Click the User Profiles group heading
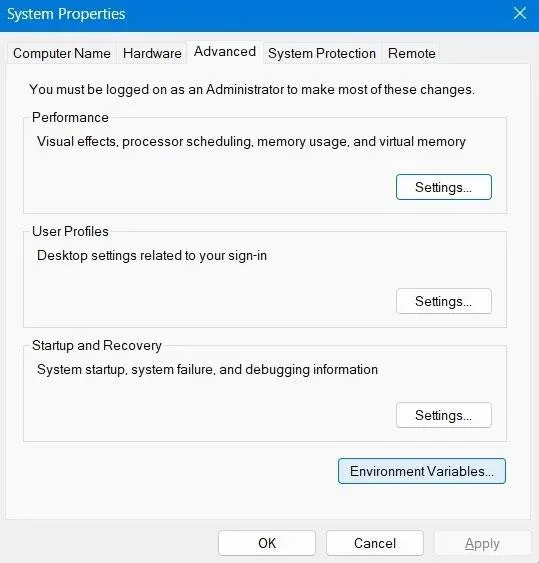Screen dimensions: 539x563 [x=70, y=231]
